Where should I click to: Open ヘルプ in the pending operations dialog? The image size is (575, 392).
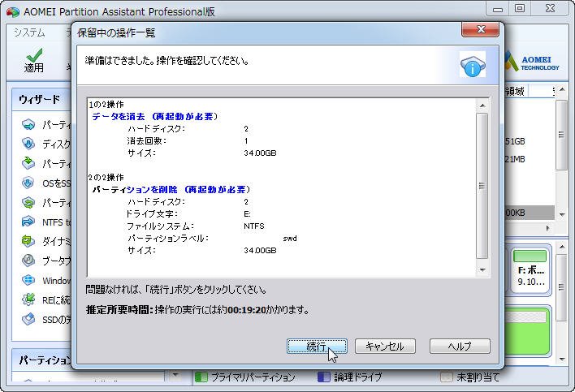(x=460, y=347)
